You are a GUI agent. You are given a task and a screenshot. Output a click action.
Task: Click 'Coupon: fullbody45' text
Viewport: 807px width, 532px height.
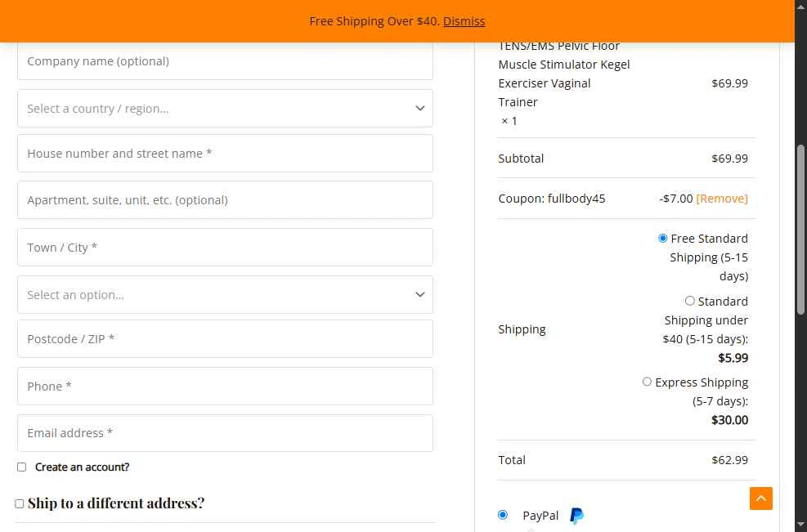(552, 199)
